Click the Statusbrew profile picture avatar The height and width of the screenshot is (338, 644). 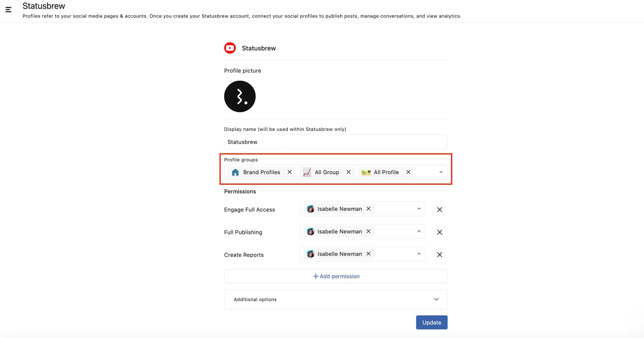pos(240,96)
